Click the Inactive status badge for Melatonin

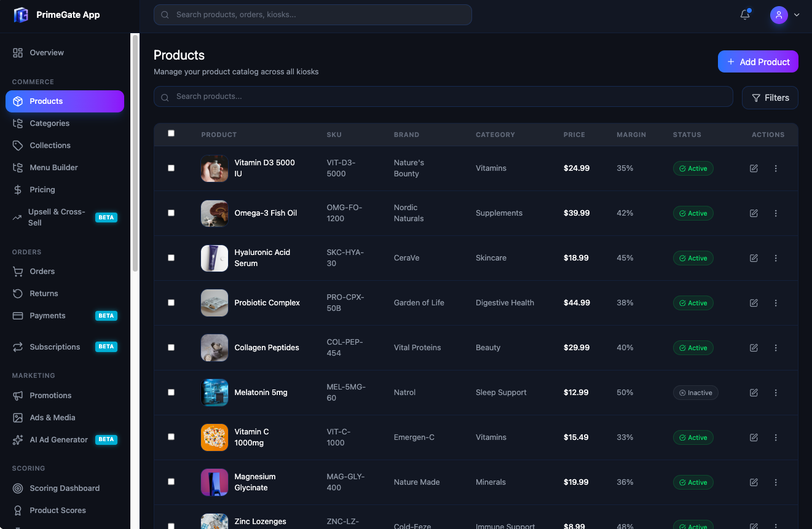click(696, 393)
